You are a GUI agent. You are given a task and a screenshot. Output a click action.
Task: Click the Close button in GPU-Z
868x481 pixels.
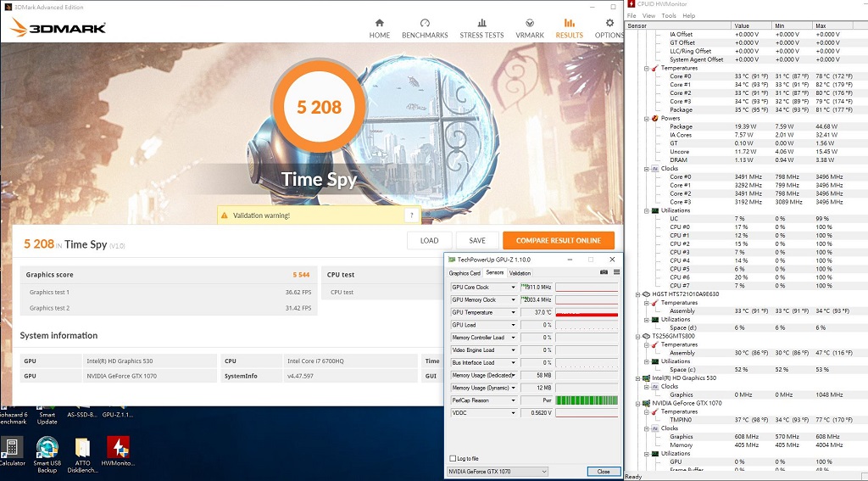point(604,472)
